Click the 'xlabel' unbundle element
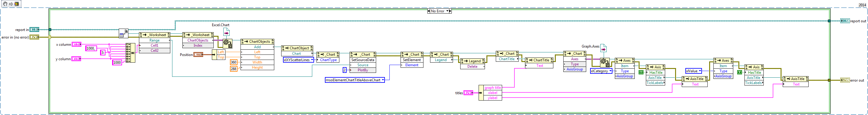The height and width of the screenshot is (115, 868). [x=493, y=93]
